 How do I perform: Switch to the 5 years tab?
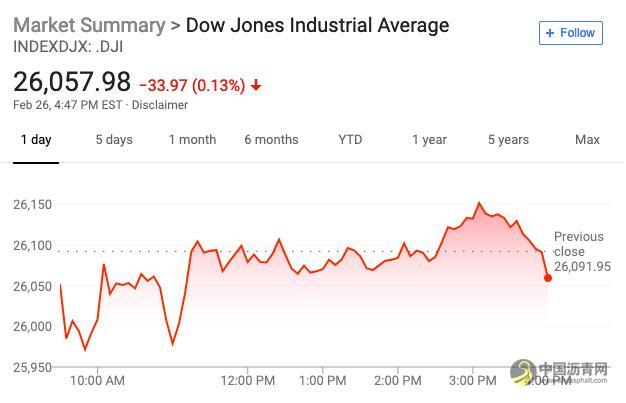pos(508,140)
